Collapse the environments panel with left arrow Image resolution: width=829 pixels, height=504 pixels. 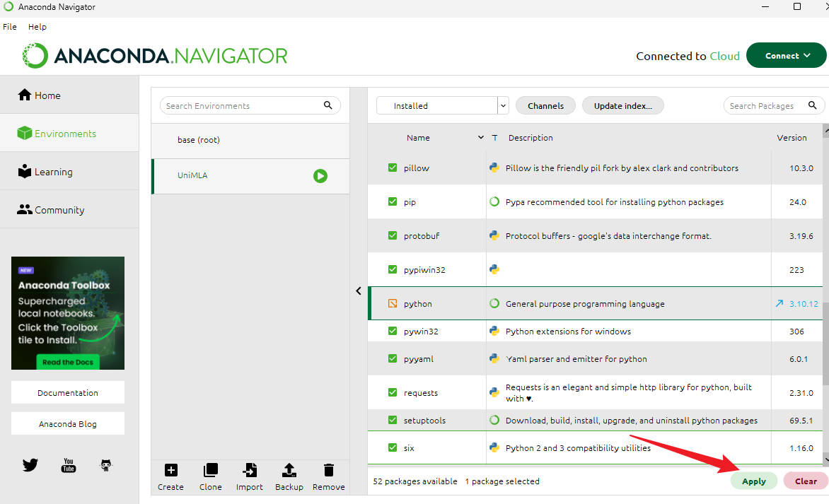coord(359,291)
